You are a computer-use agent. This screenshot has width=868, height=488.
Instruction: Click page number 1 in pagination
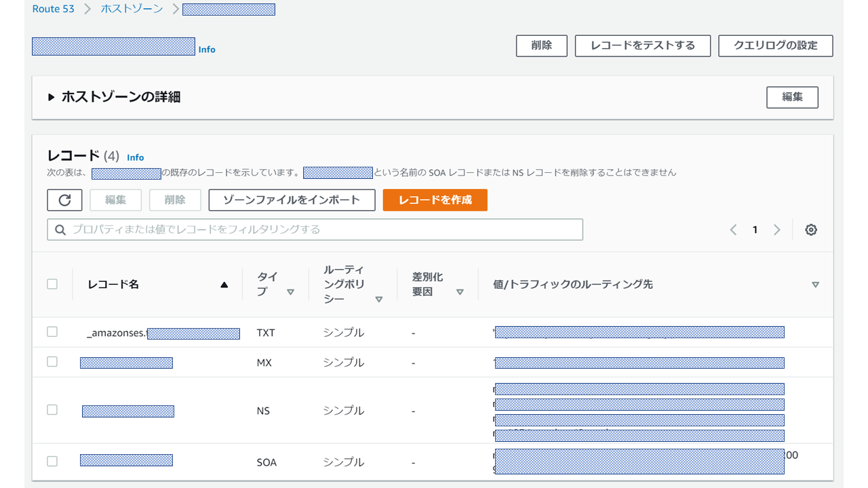pos(755,230)
